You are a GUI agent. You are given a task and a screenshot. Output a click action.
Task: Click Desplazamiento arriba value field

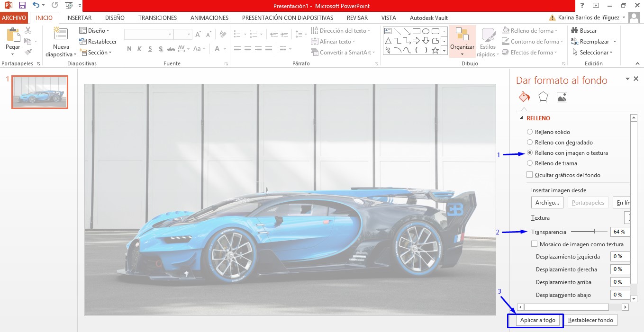[620, 282]
